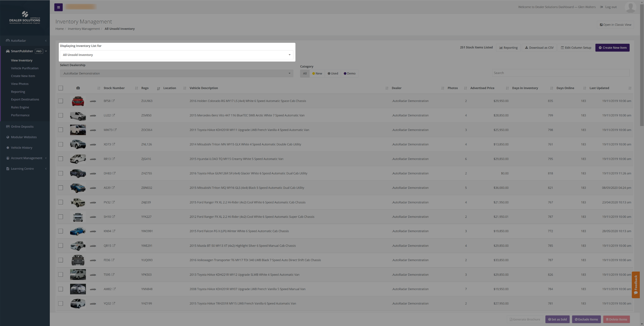Check the box for stock AS39

point(61,188)
